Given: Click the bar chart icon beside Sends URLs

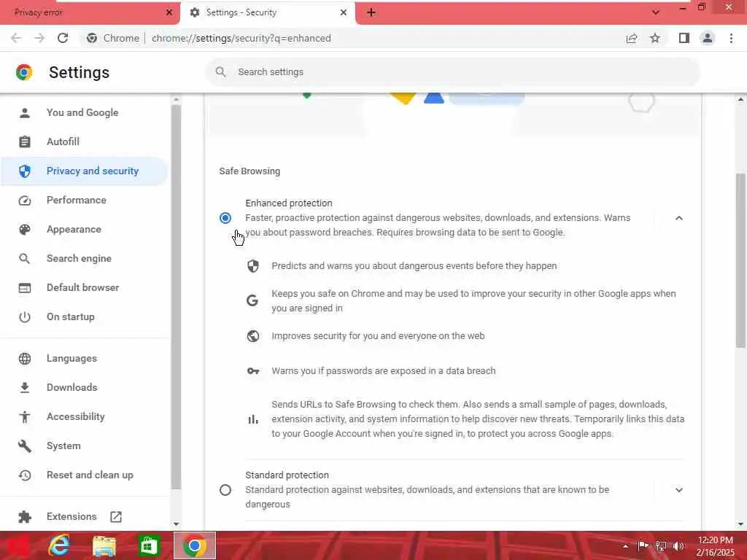Looking at the screenshot, I should pyautogui.click(x=253, y=419).
